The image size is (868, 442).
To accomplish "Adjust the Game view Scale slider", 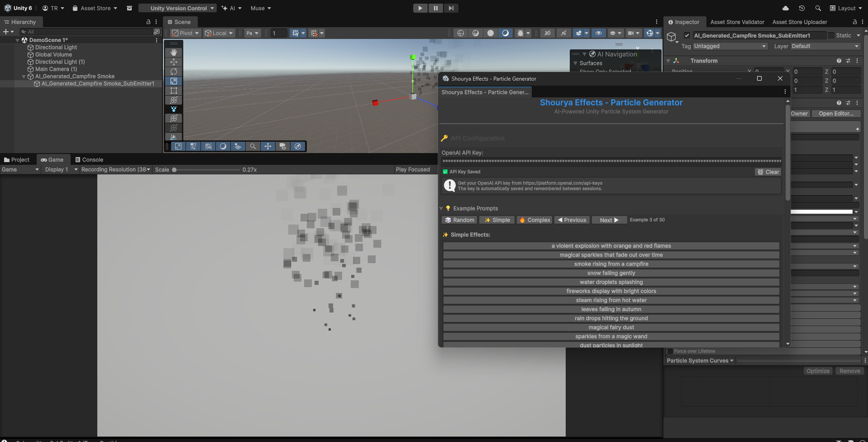I will tap(175, 170).
